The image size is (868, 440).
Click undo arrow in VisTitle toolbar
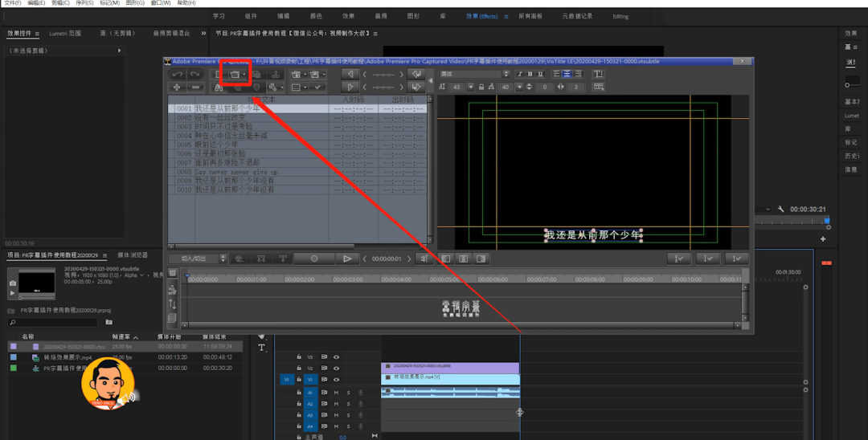pyautogui.click(x=177, y=74)
